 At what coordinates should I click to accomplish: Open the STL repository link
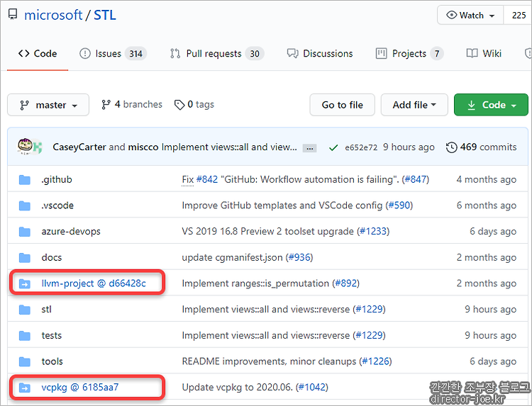105,15
